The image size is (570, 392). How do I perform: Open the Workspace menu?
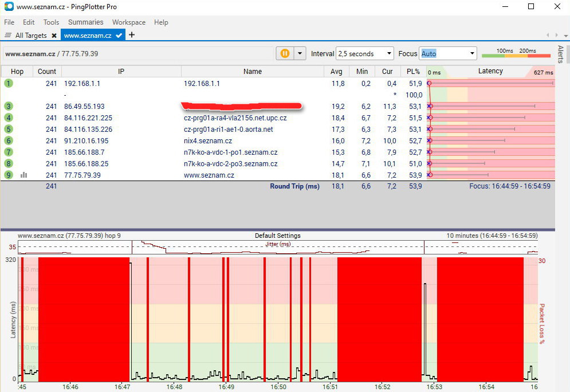coord(128,22)
